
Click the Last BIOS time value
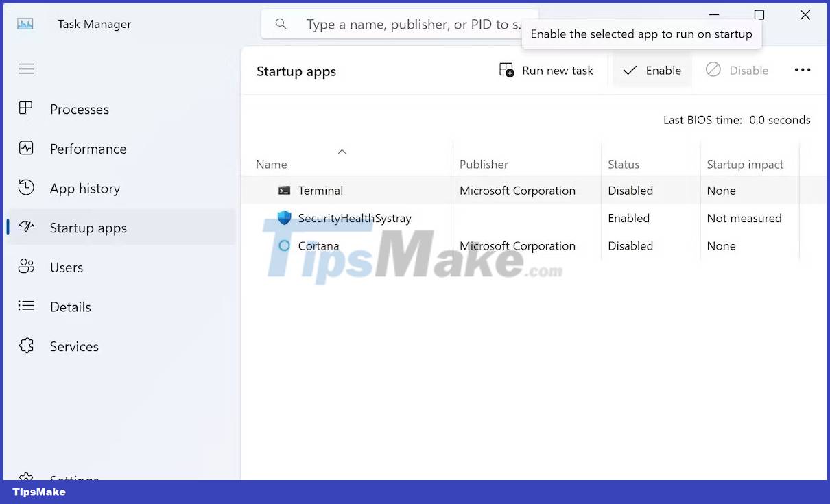780,120
